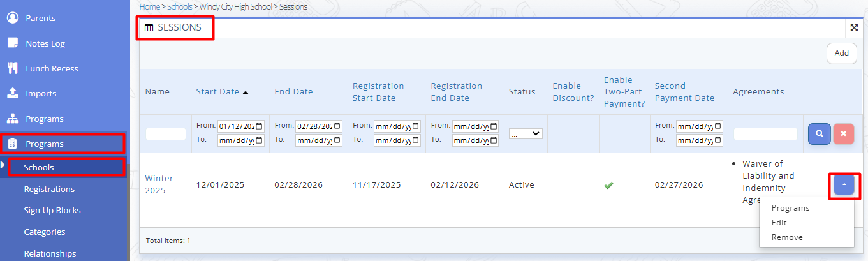
Task: Open Registrations in the sidebar submenu
Action: coord(49,189)
